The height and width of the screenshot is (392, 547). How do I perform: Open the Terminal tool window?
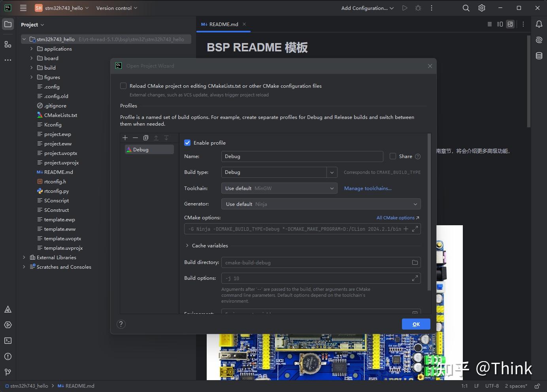coord(8,341)
